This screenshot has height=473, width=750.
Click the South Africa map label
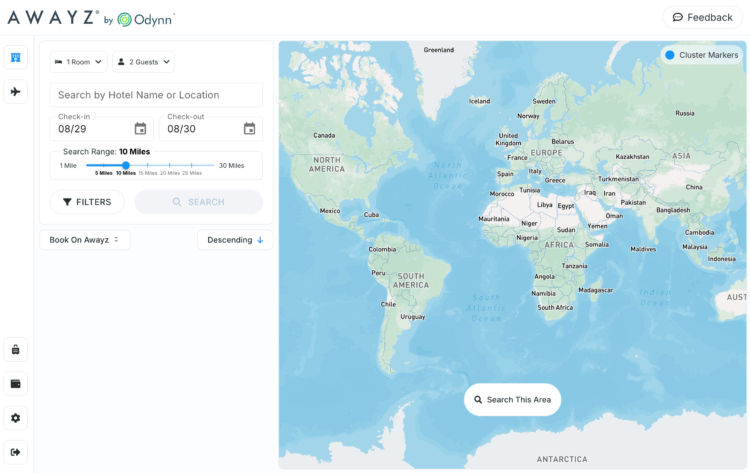click(x=555, y=308)
